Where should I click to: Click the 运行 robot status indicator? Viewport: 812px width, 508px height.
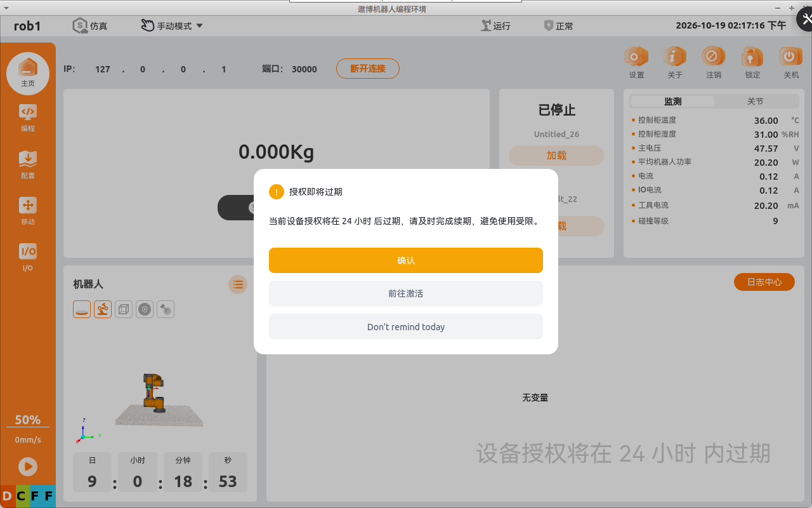coord(495,26)
